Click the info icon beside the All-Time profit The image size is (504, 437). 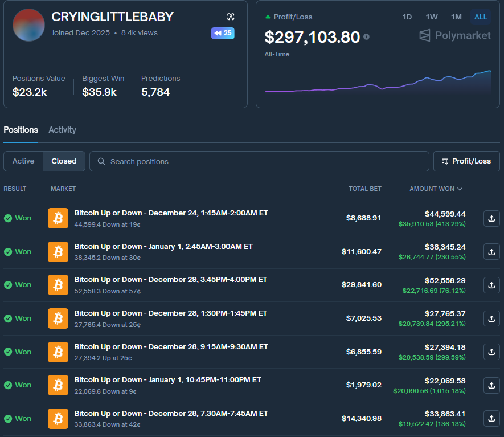pyautogui.click(x=366, y=36)
